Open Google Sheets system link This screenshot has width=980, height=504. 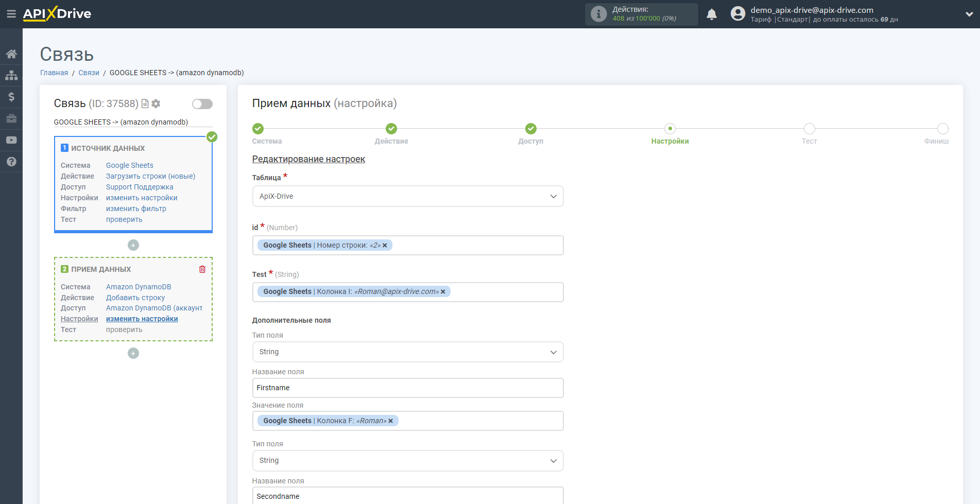pyautogui.click(x=130, y=165)
